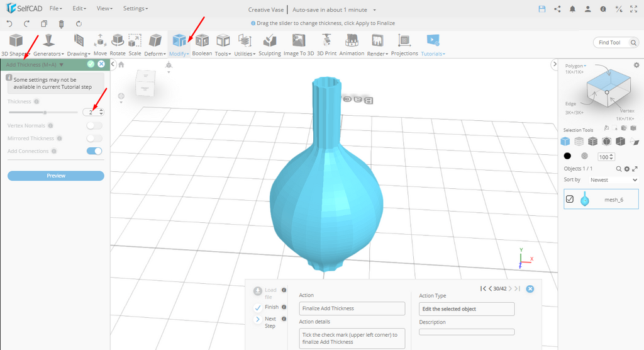Image resolution: width=644 pixels, height=350 pixels.
Task: Go to the previous tutorial step
Action: coord(491,289)
